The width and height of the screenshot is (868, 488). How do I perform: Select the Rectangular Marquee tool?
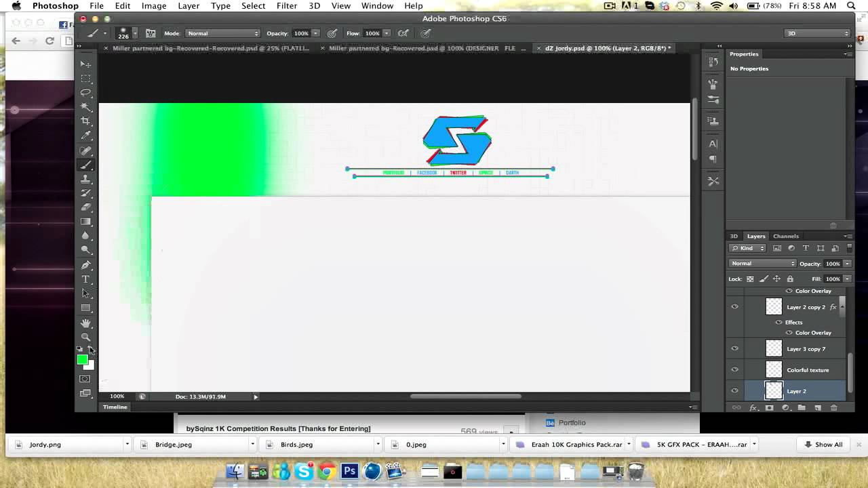click(x=85, y=79)
